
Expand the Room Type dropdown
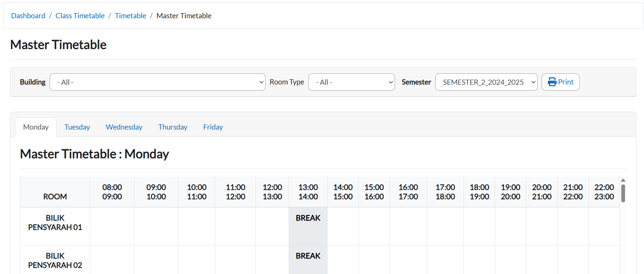pyautogui.click(x=351, y=82)
